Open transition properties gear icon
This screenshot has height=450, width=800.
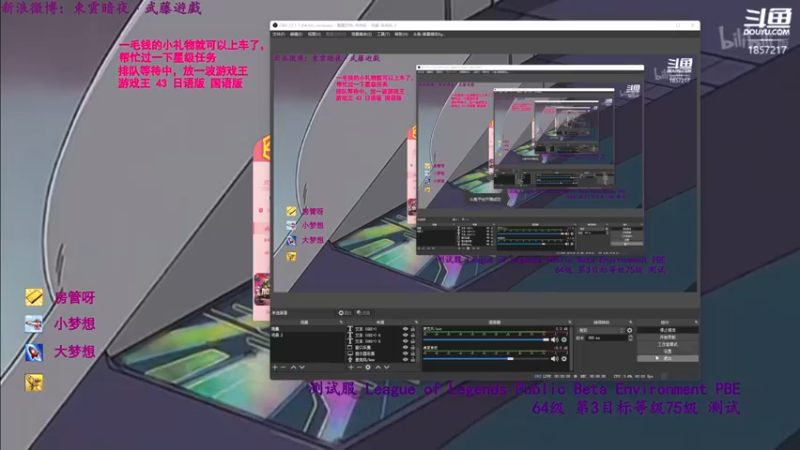click(630, 331)
